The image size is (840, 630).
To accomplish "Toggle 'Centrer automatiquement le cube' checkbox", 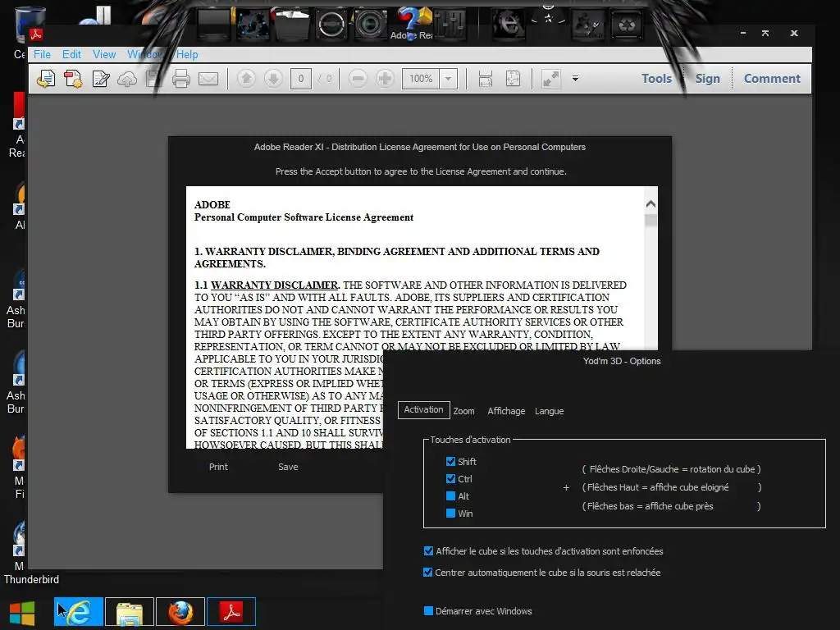I will 427,572.
